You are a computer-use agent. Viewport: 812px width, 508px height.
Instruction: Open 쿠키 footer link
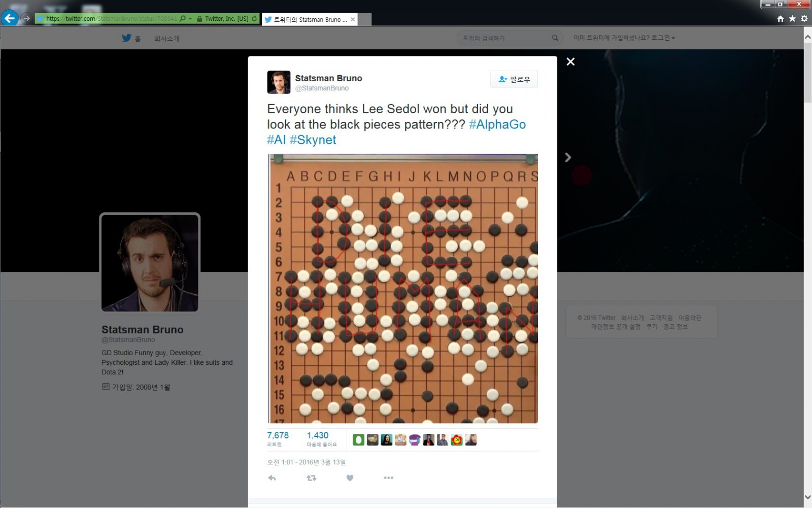(652, 327)
